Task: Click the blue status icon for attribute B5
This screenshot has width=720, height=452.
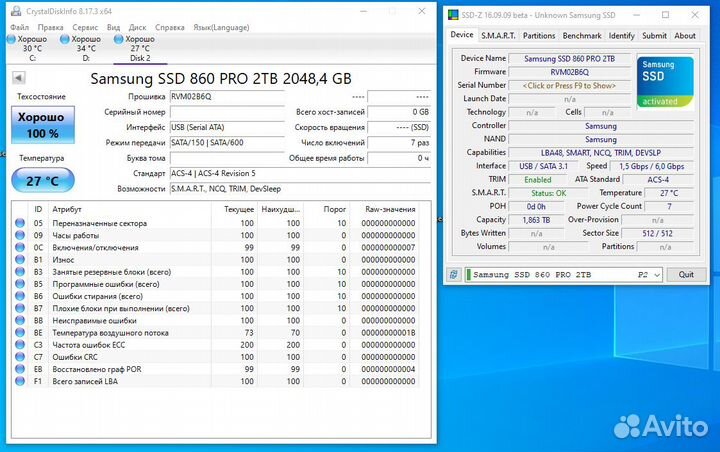Action: click(20, 284)
